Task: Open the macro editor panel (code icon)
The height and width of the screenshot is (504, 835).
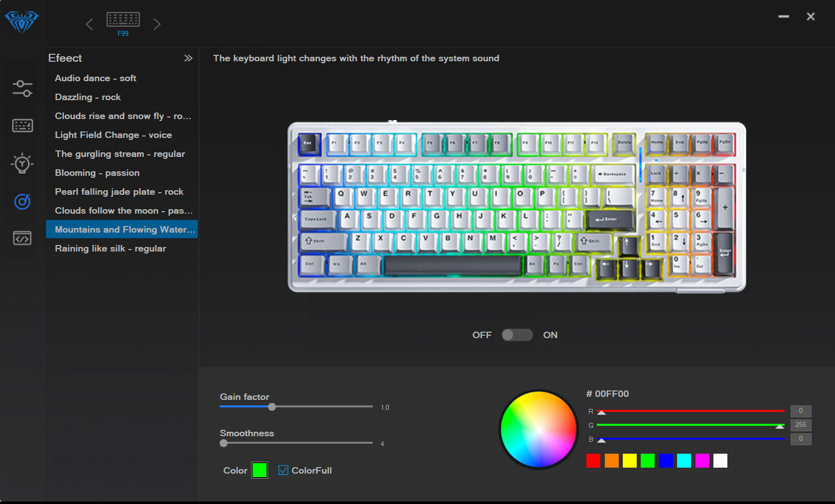Action: [x=21, y=239]
